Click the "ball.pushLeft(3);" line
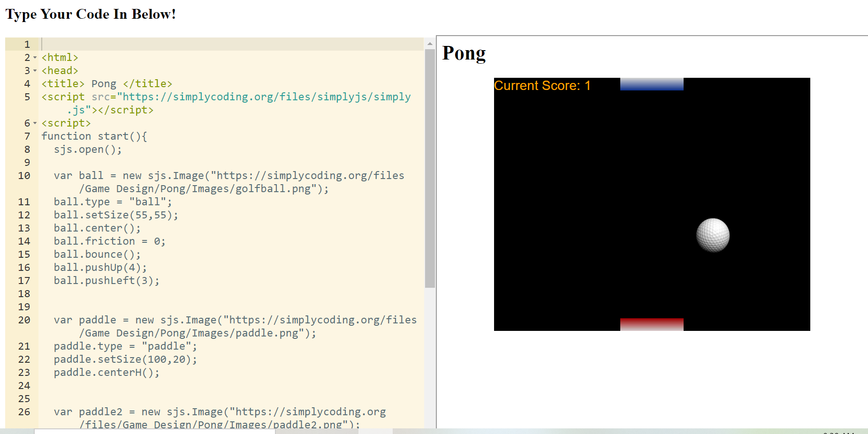 coord(107,281)
